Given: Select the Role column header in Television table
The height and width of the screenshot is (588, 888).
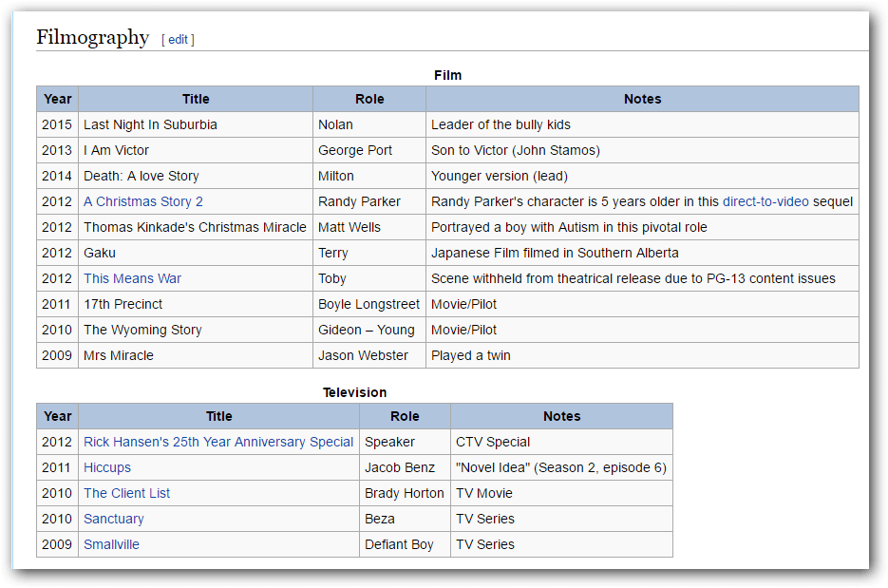Looking at the screenshot, I should [406, 416].
